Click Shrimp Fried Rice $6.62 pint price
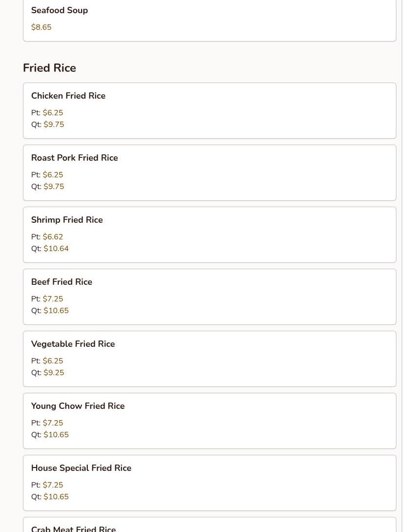This screenshot has height=532, width=412. click(53, 237)
